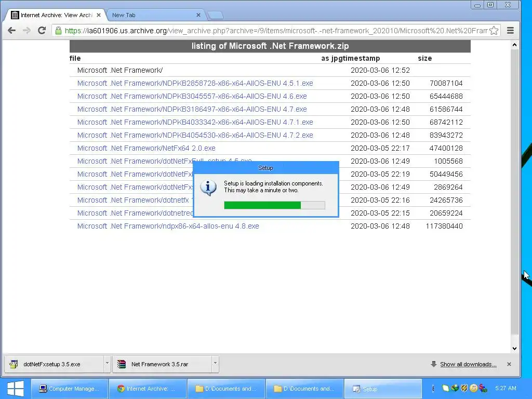Viewport: 532px width, 399px height.
Task: Switch to Internet Archive Chrome taskbar button
Action: pos(148,389)
